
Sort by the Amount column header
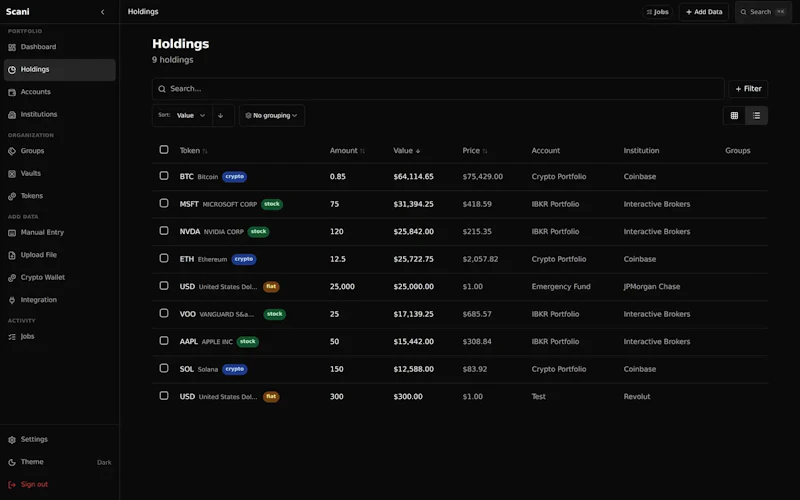347,151
